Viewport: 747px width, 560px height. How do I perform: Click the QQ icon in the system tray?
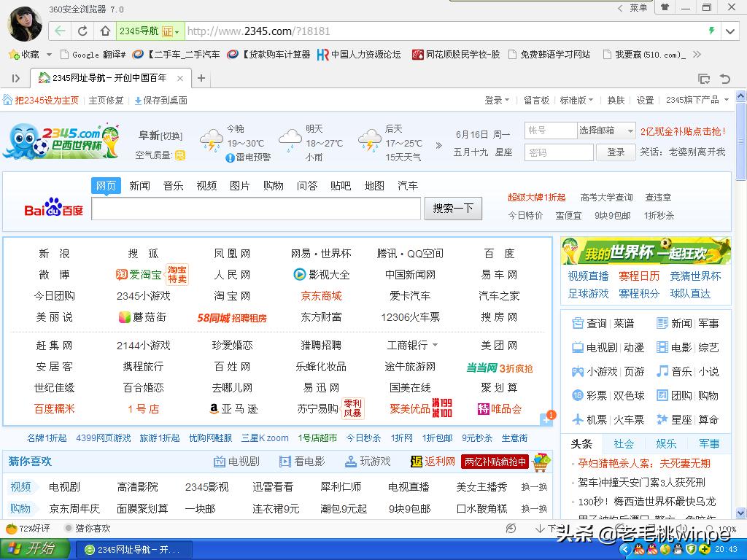639,549
